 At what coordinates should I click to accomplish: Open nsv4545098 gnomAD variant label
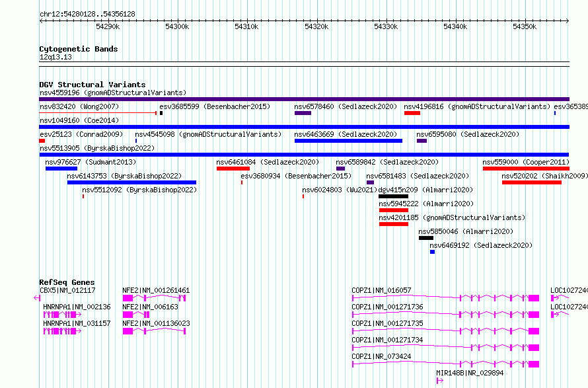(208, 134)
